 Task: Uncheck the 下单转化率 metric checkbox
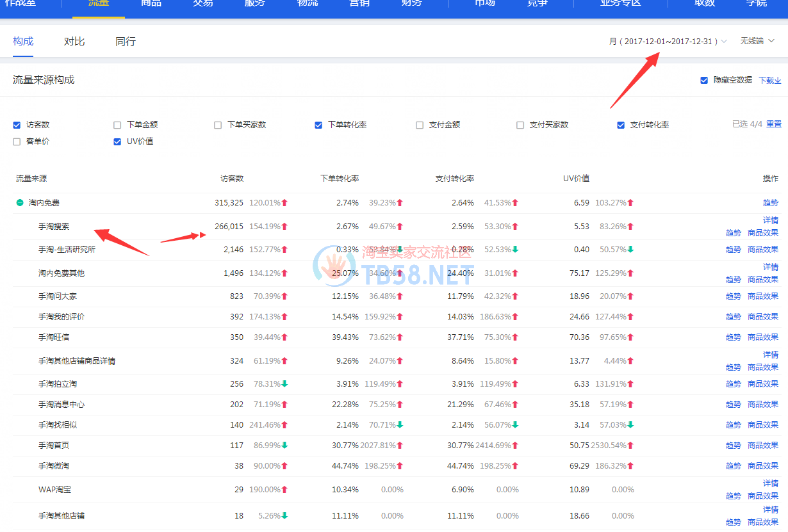point(318,125)
